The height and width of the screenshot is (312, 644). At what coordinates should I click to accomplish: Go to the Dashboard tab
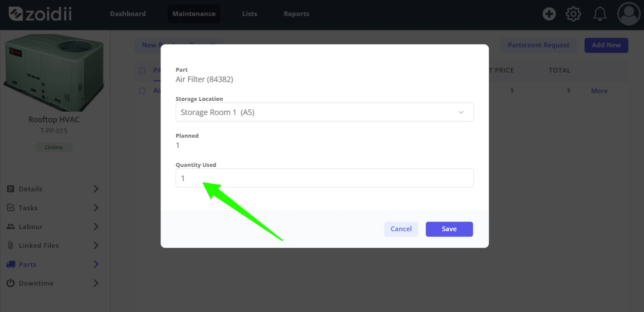[x=128, y=14]
